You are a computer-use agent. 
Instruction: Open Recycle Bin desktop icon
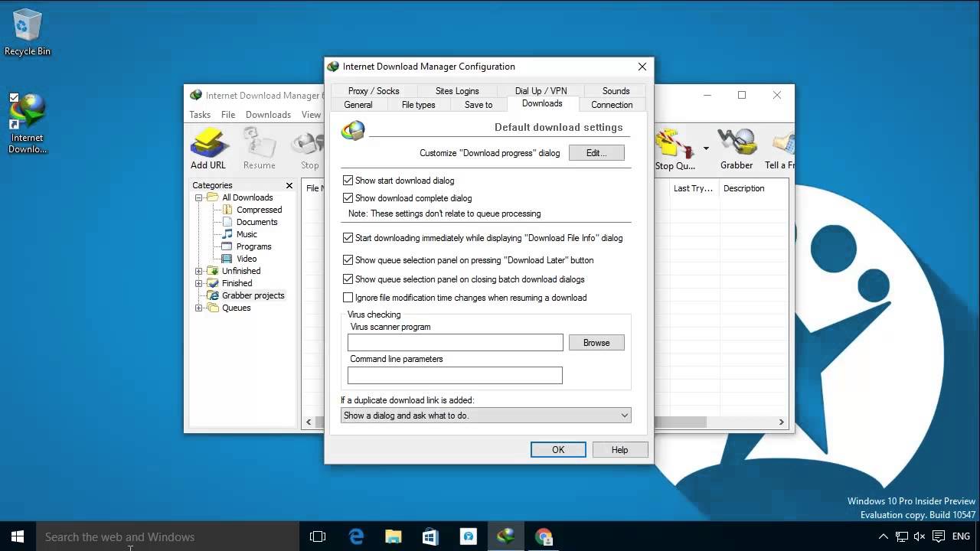pyautogui.click(x=28, y=33)
